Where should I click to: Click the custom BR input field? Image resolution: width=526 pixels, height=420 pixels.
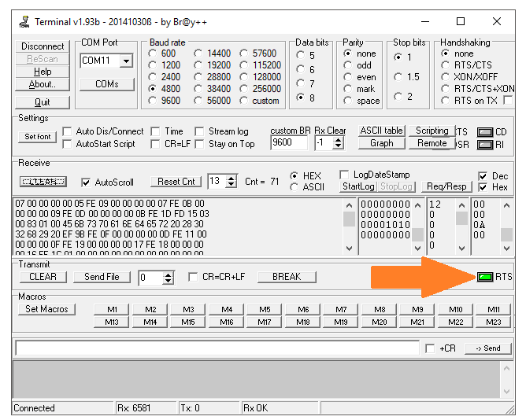(289, 143)
